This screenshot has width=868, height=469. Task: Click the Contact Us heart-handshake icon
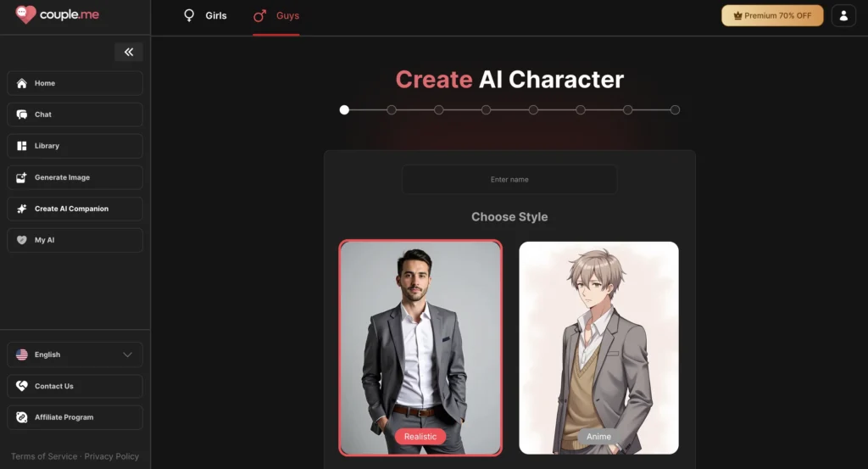click(x=21, y=386)
